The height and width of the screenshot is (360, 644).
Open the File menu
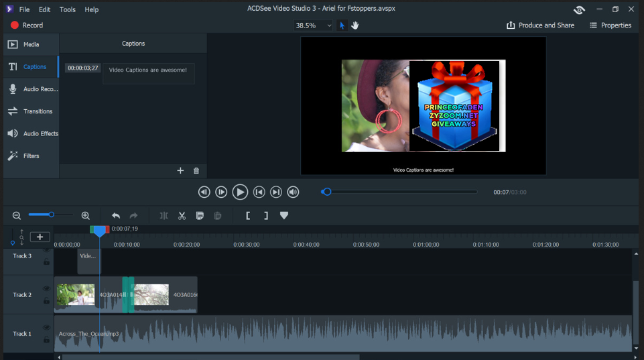click(24, 9)
